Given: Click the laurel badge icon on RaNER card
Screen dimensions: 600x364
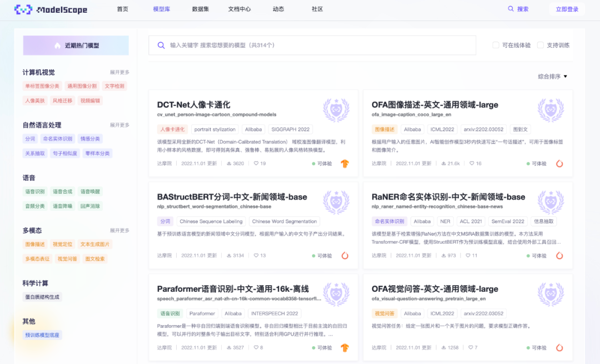Looking at the screenshot, I should tap(551, 202).
